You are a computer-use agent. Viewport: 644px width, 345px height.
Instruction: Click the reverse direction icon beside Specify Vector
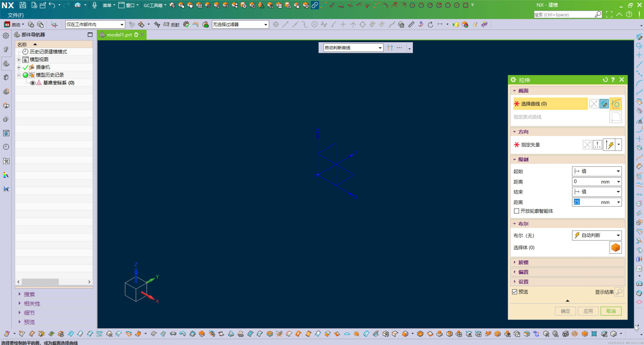587,145
